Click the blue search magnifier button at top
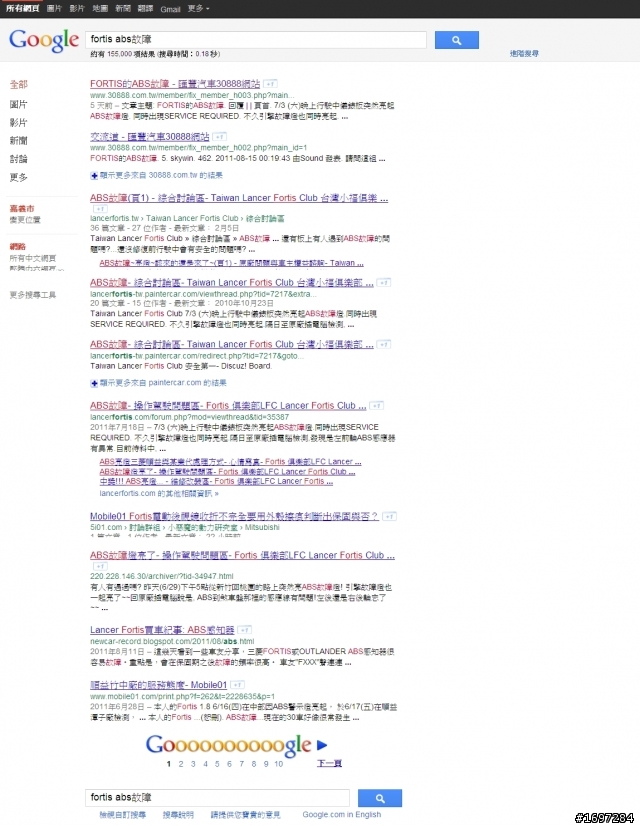The width and height of the screenshot is (640, 826). coord(457,40)
